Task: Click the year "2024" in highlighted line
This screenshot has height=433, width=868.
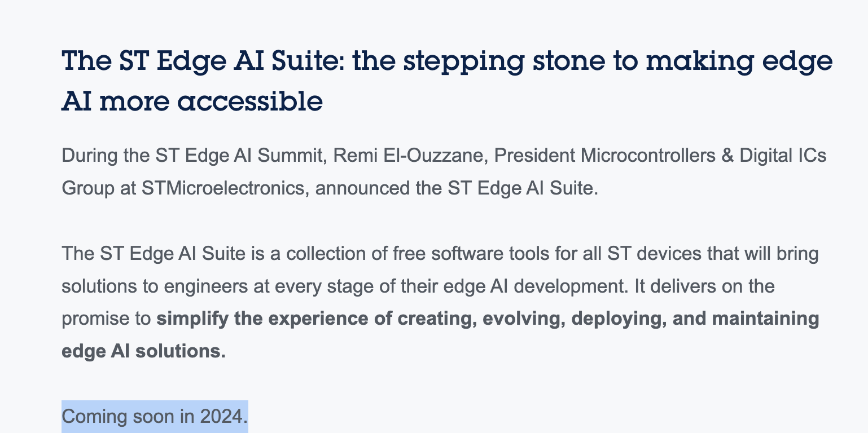Action: click(x=221, y=417)
